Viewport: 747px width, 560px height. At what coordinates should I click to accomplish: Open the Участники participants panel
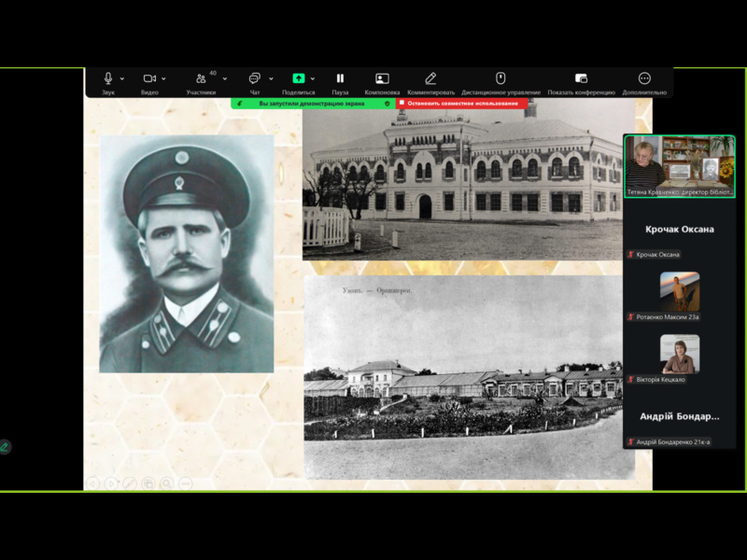coord(201,79)
